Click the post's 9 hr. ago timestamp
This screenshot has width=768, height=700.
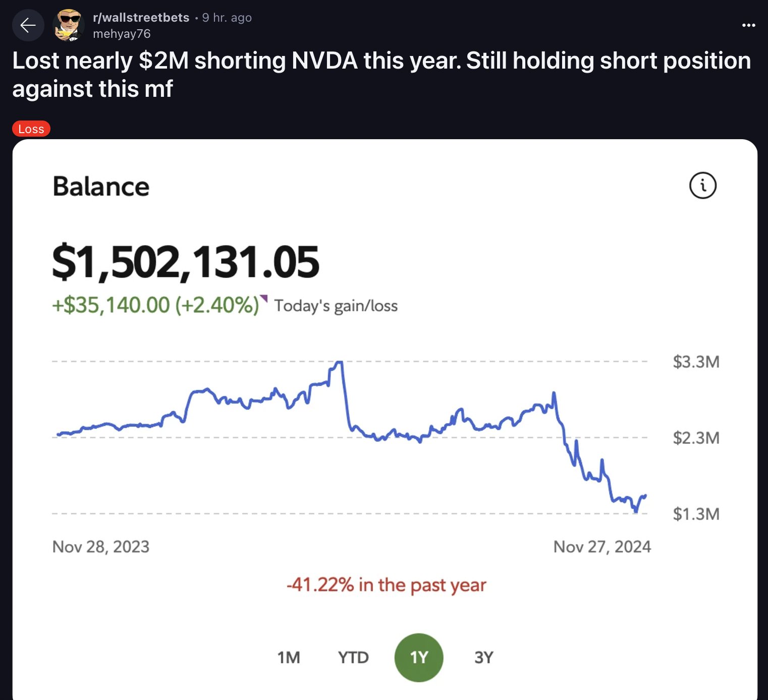click(227, 18)
